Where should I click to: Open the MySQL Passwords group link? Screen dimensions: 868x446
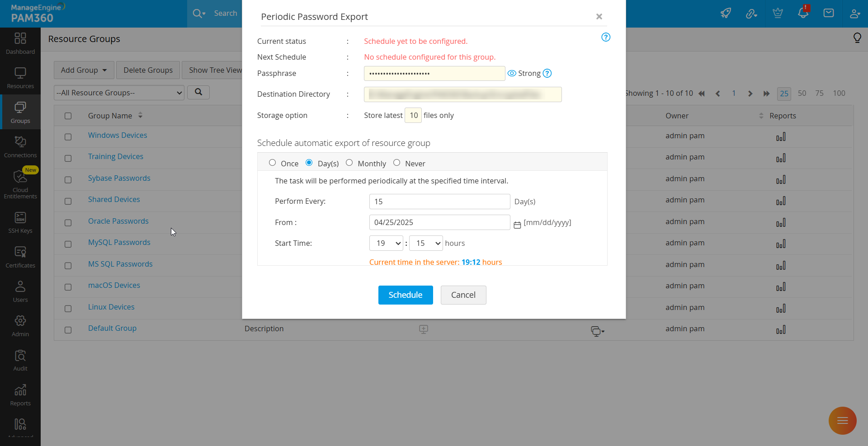point(119,242)
